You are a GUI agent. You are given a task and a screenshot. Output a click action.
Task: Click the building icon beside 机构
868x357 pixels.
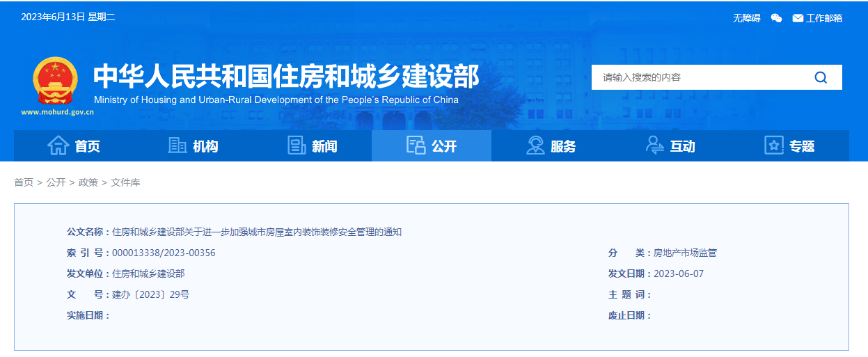click(x=177, y=145)
